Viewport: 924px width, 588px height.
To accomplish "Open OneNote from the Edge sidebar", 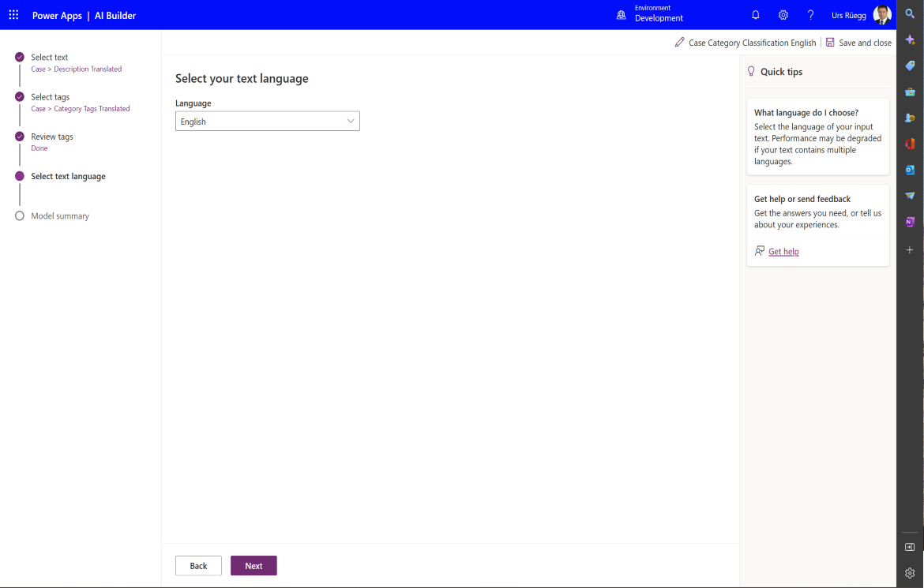I will [x=910, y=222].
